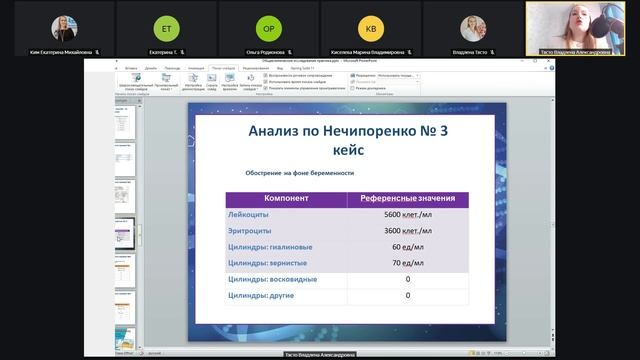
Task: Click muted mic icon beside Киселева Марина Владимировна
Action: [x=409, y=52]
